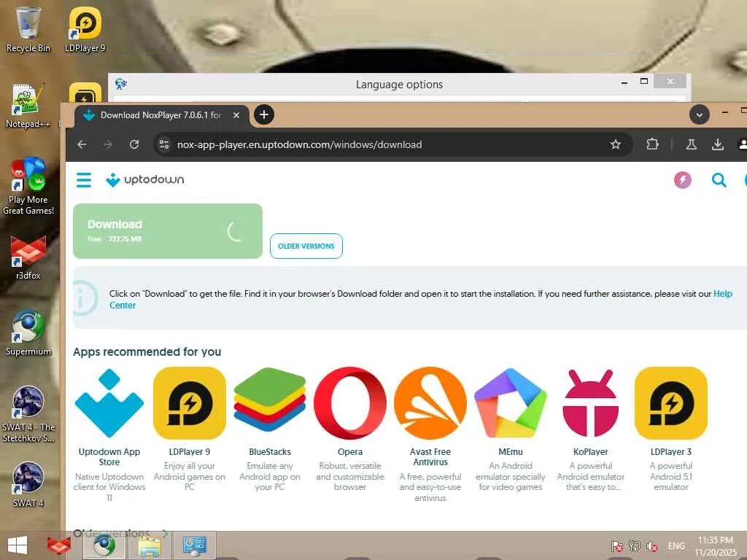Click the BlueStacks title text

(270, 452)
